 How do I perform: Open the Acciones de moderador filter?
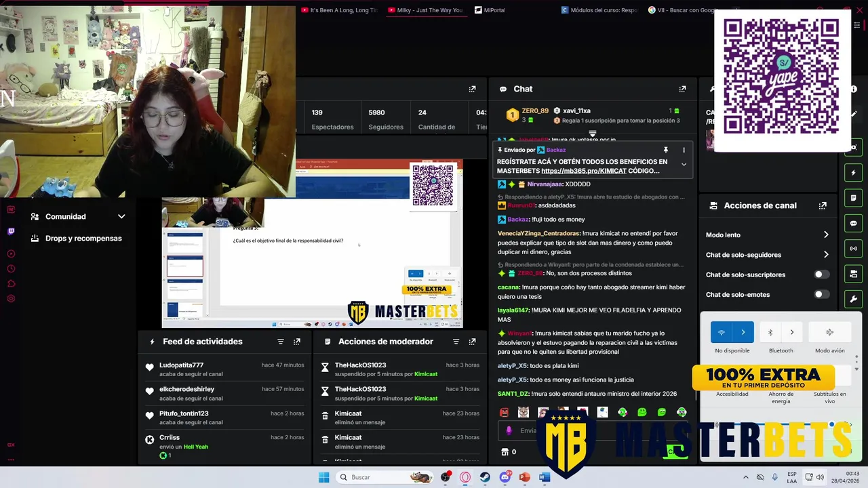click(456, 342)
